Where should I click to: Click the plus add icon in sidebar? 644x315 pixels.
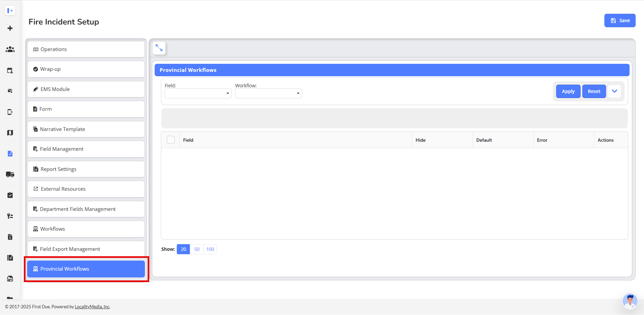(x=10, y=28)
